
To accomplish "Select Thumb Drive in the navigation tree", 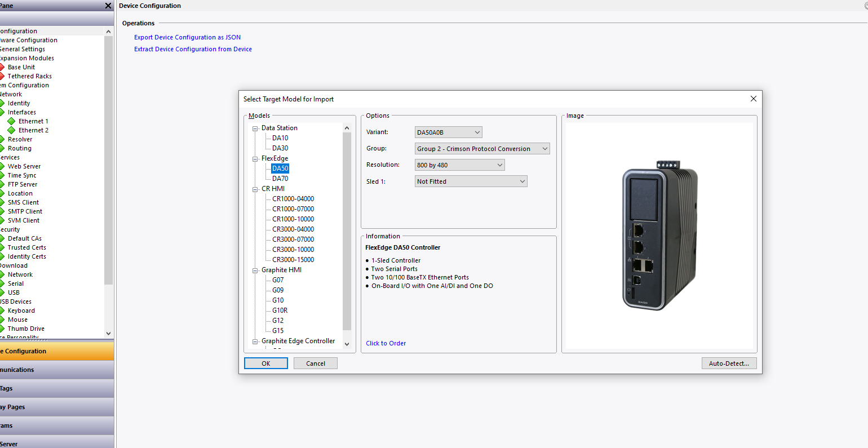I will [26, 329].
